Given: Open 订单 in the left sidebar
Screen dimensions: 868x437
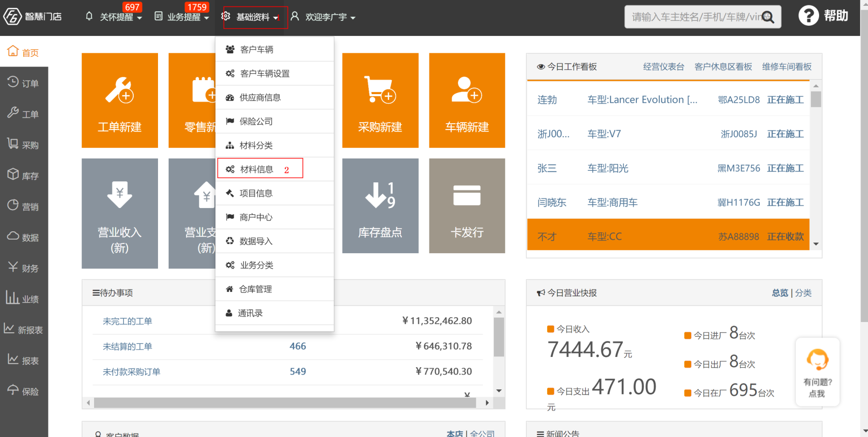Looking at the screenshot, I should point(24,82).
